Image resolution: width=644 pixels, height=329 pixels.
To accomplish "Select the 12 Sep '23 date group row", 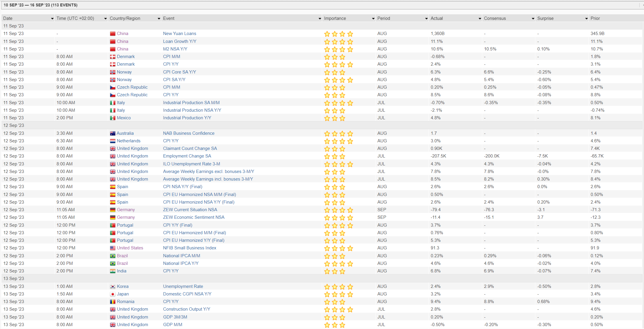I will click(14, 125).
